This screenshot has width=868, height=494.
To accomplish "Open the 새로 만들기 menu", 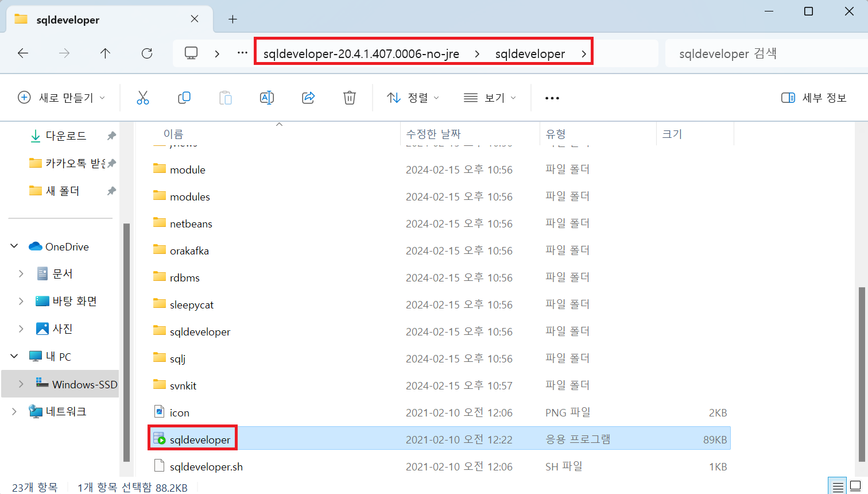I will tap(61, 98).
